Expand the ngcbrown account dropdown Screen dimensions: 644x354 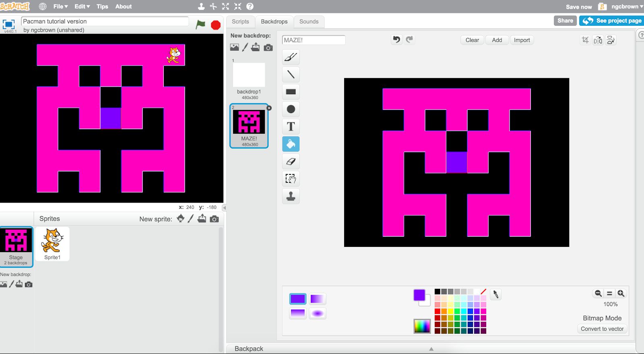click(627, 6)
